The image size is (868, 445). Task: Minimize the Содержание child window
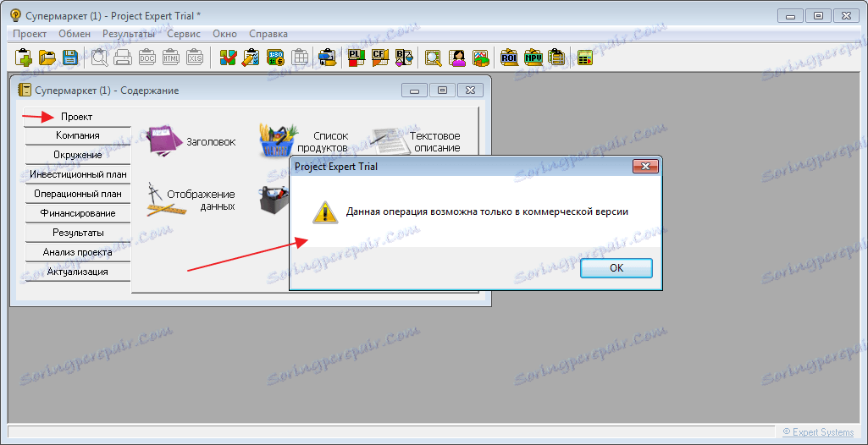coord(415,91)
